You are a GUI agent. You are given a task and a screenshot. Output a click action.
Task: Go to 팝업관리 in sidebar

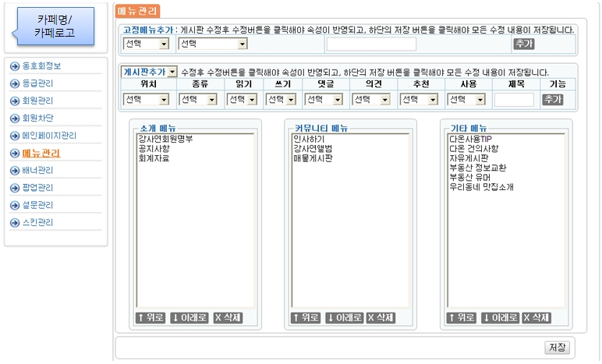(37, 188)
